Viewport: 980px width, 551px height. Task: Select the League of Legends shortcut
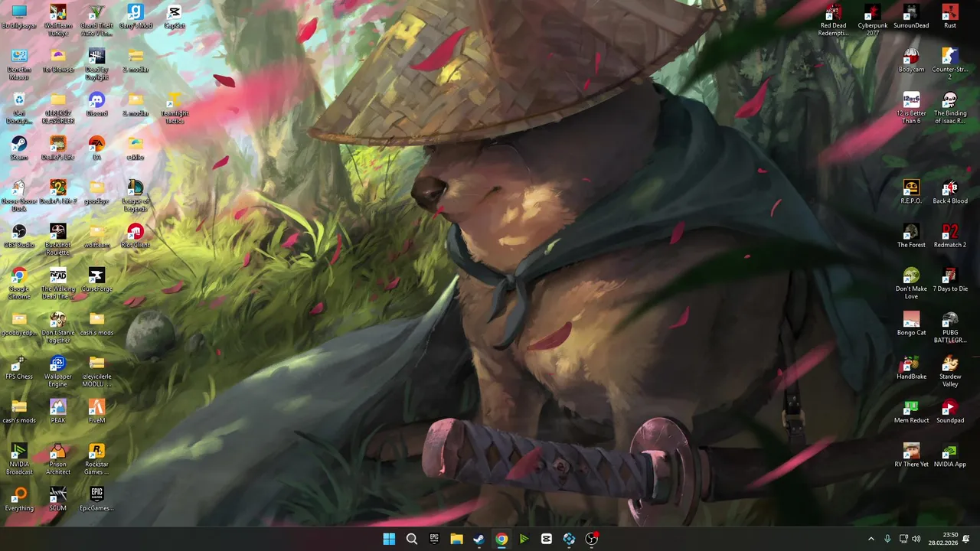click(x=136, y=196)
